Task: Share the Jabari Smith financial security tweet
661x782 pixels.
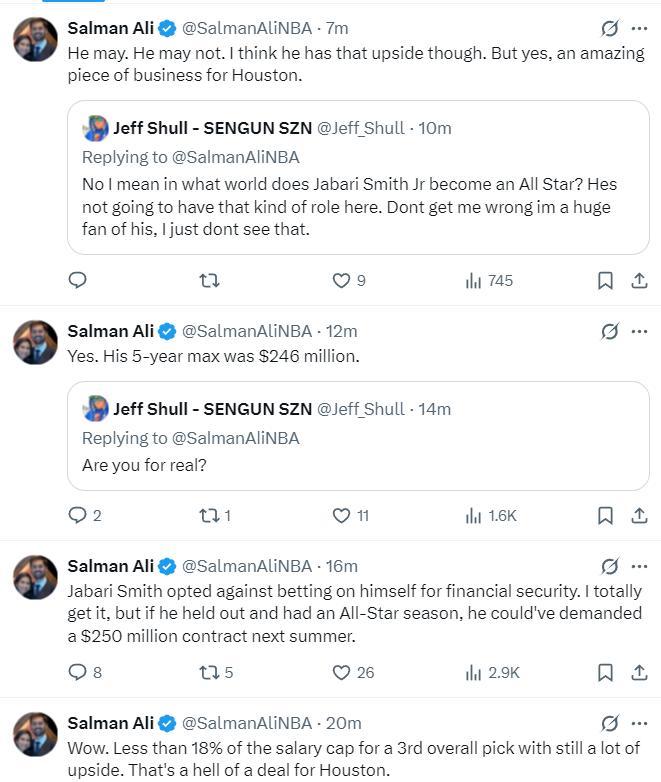Action: coord(639,673)
